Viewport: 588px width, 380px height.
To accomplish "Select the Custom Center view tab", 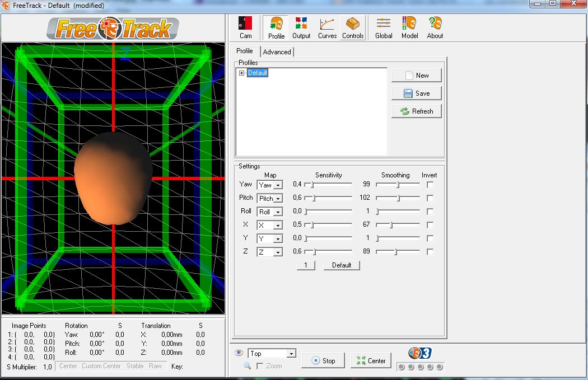I will [x=101, y=366].
